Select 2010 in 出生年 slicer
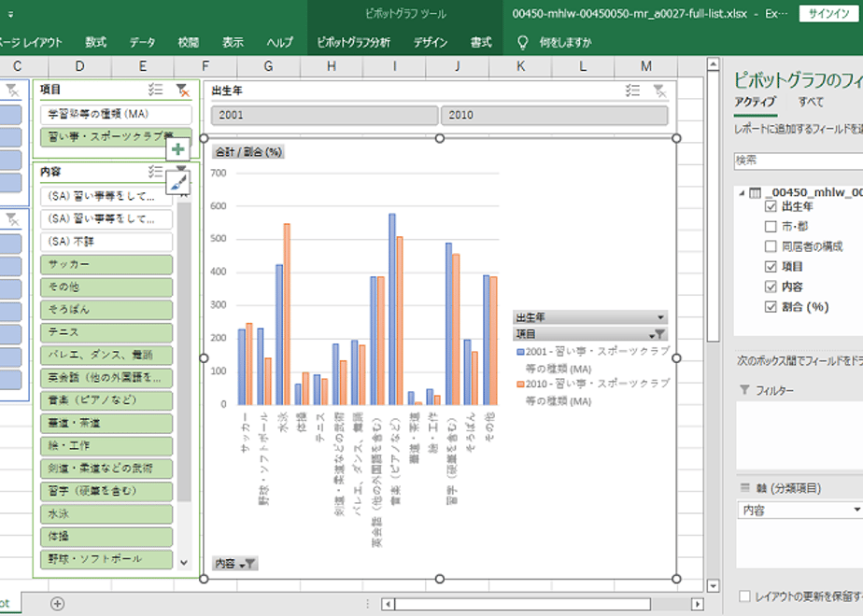Image resolution: width=863 pixels, height=616 pixels. pos(554,115)
